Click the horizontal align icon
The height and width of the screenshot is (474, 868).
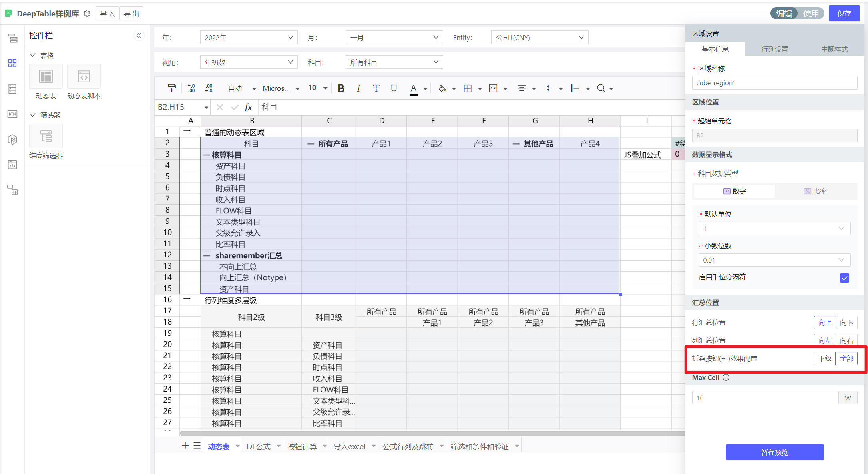522,88
